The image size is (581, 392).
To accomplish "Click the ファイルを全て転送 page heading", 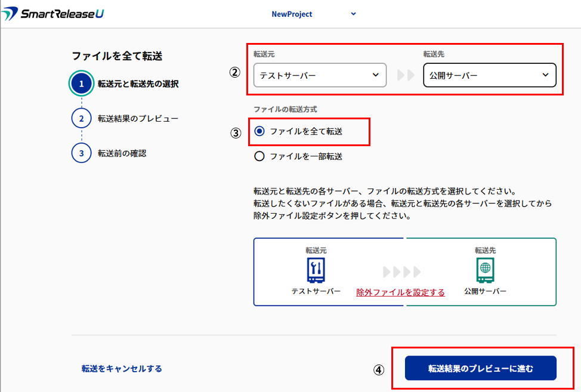I will click(x=117, y=56).
